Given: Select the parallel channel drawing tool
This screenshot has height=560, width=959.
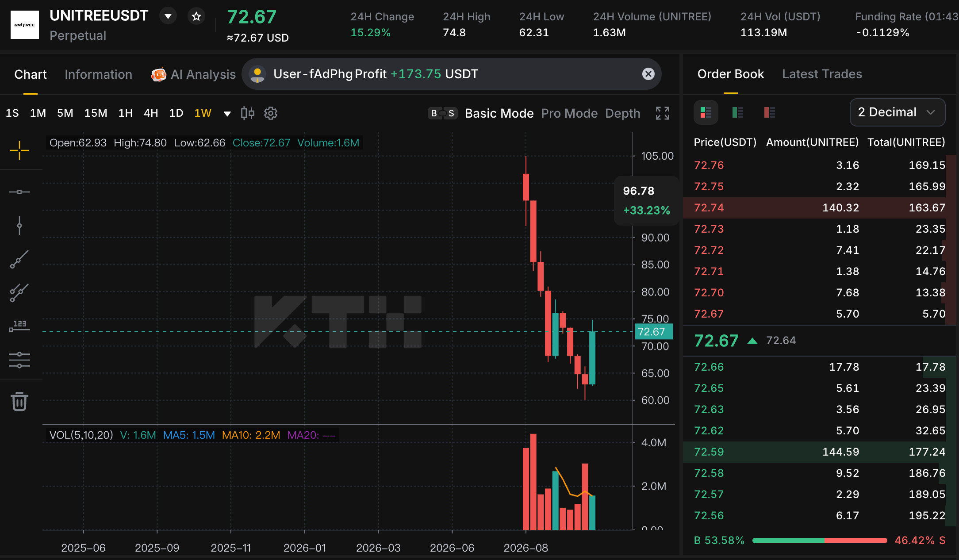Looking at the screenshot, I should [x=19, y=293].
